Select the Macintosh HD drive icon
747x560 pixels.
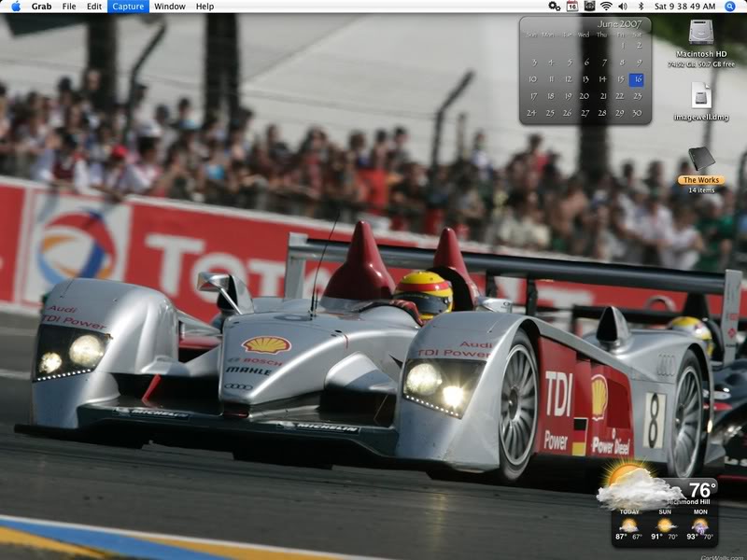[701, 33]
